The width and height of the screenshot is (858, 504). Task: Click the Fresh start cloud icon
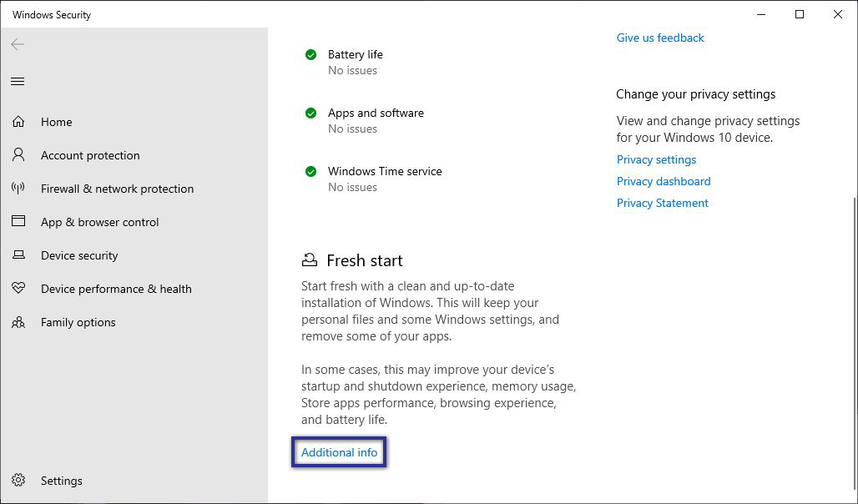(310, 260)
